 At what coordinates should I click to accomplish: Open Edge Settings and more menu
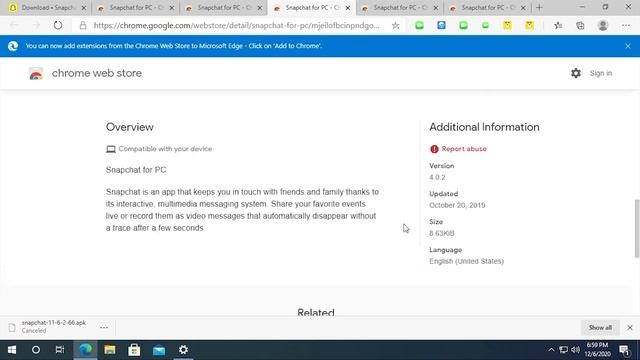[626, 25]
